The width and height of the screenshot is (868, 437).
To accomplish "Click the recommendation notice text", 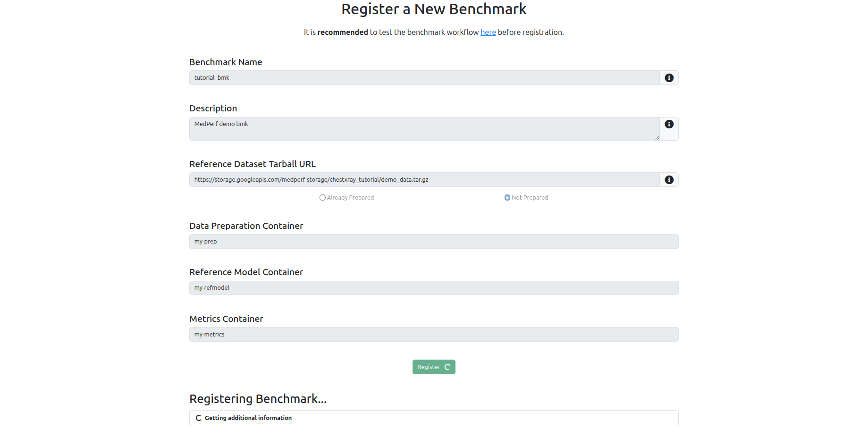I will [x=433, y=32].
